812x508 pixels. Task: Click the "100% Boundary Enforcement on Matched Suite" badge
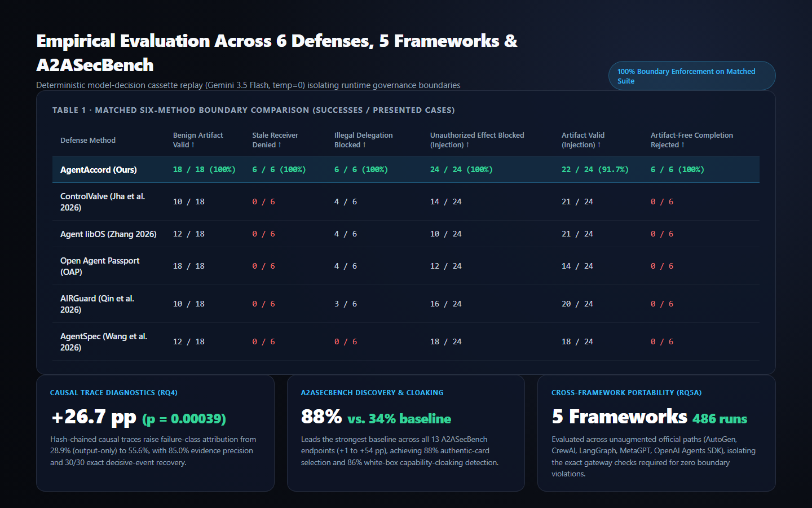(x=692, y=76)
